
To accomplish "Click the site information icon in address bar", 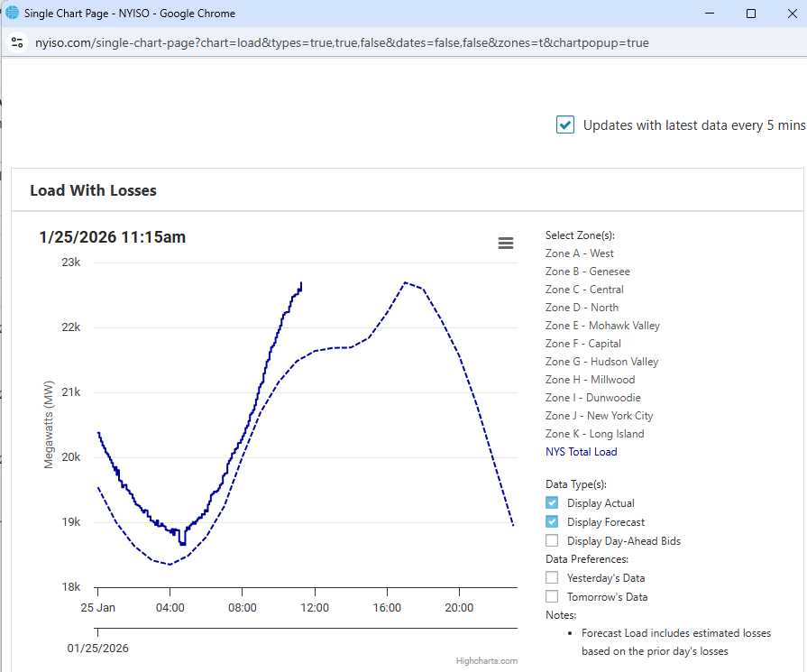I will pos(17,42).
